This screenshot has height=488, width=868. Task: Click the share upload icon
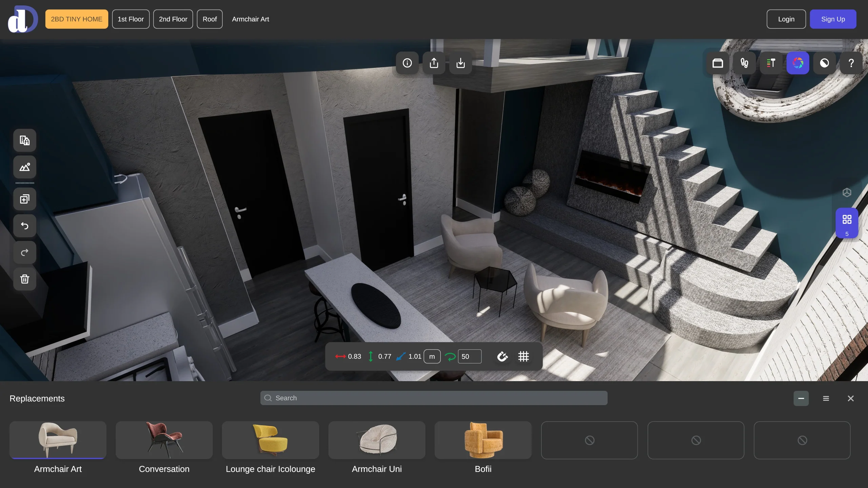(x=434, y=63)
